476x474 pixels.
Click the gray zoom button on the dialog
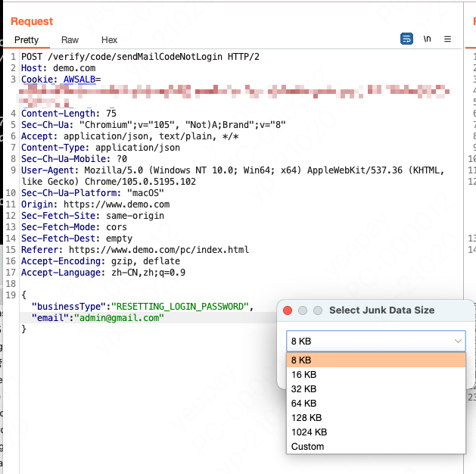coord(318,310)
